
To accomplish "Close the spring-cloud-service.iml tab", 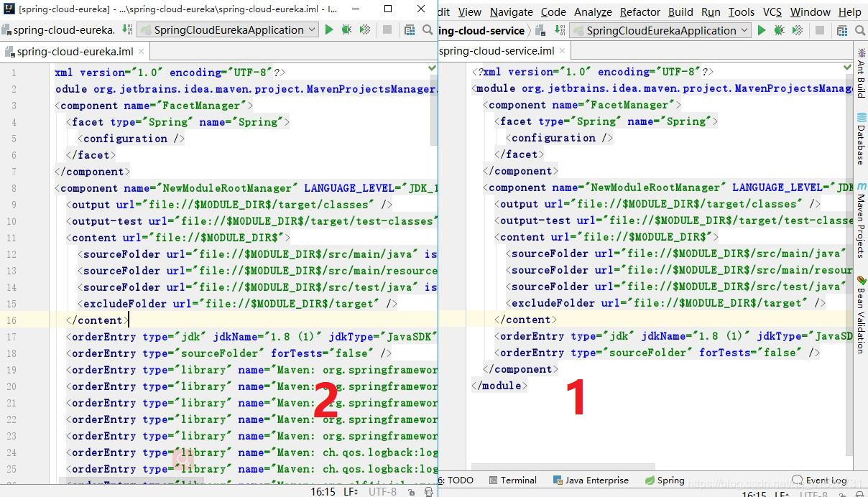I will click(563, 51).
